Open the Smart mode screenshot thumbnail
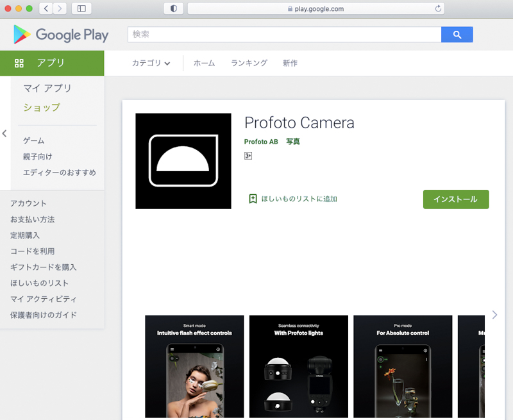 pyautogui.click(x=194, y=366)
